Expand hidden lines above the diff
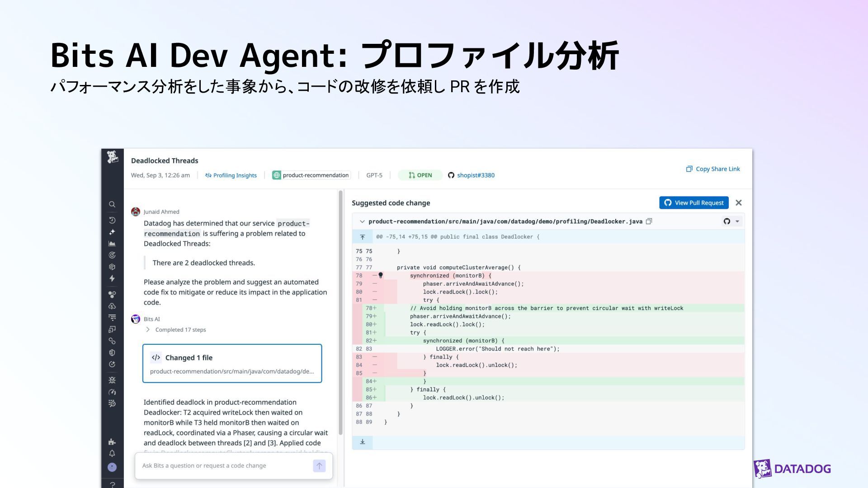The height and width of the screenshot is (488, 868). [x=363, y=237]
